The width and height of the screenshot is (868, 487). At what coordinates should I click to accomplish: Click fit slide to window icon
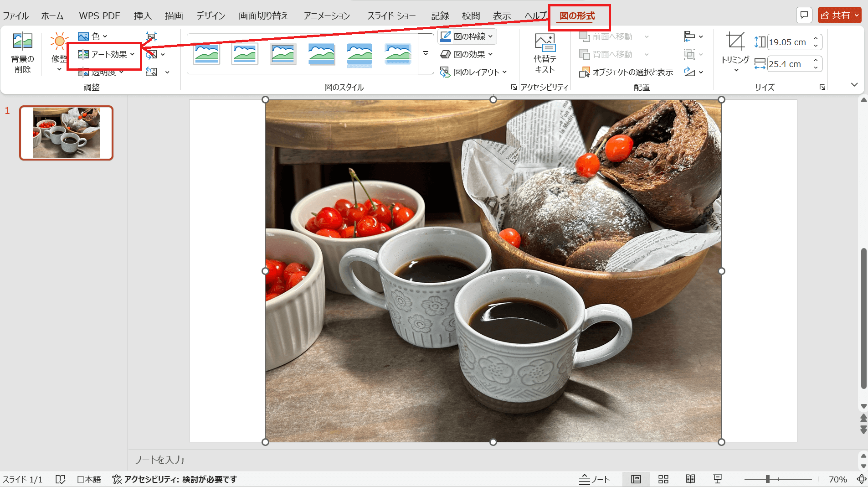tap(861, 479)
